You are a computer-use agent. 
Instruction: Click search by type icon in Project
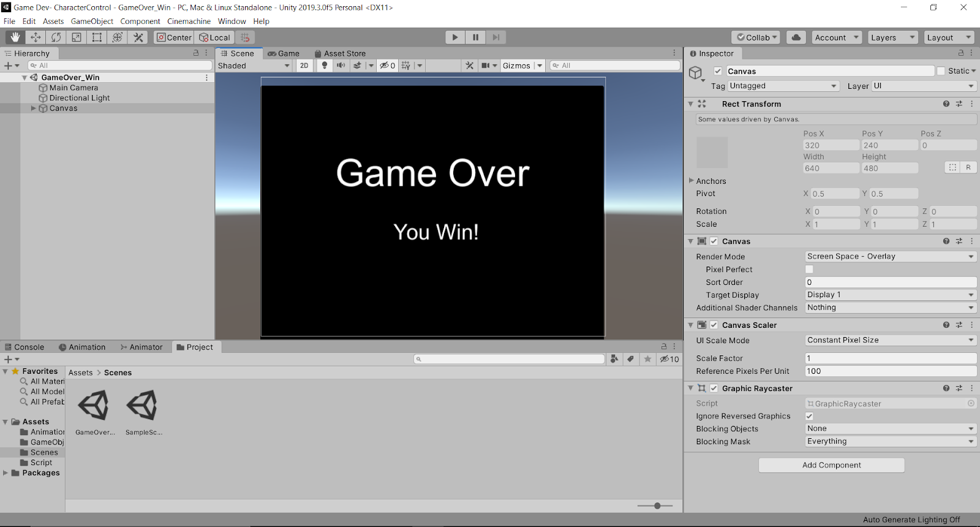pyautogui.click(x=614, y=359)
